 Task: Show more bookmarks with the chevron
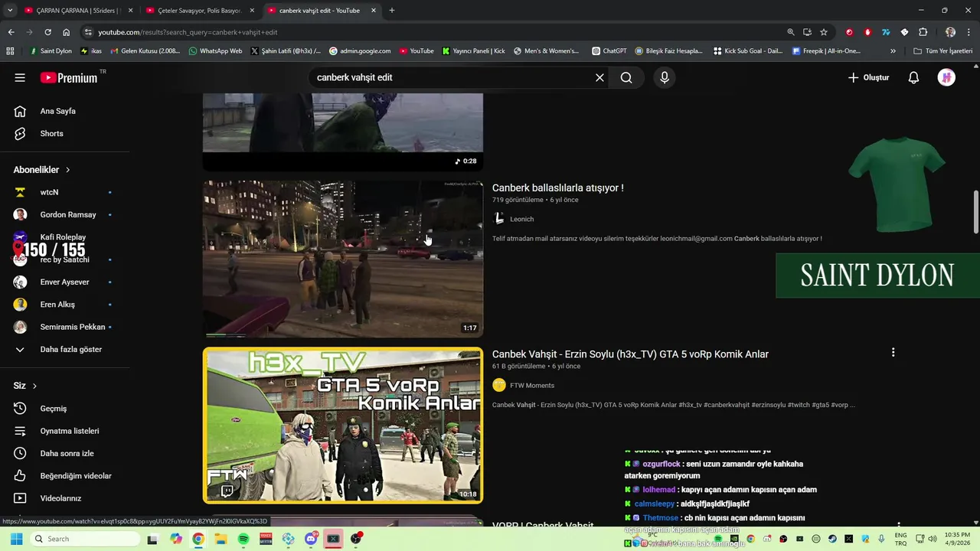click(x=893, y=51)
